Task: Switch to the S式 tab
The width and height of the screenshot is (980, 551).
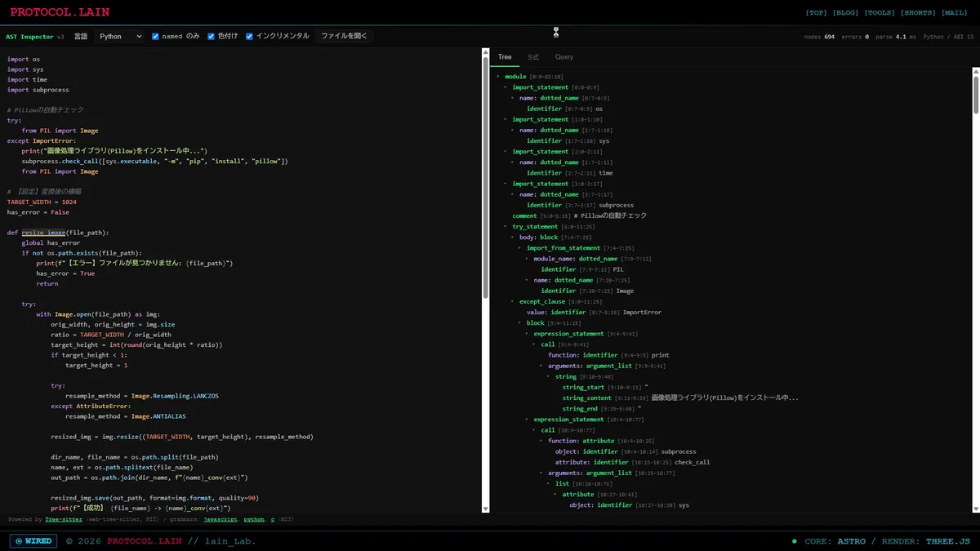Action: tap(533, 57)
